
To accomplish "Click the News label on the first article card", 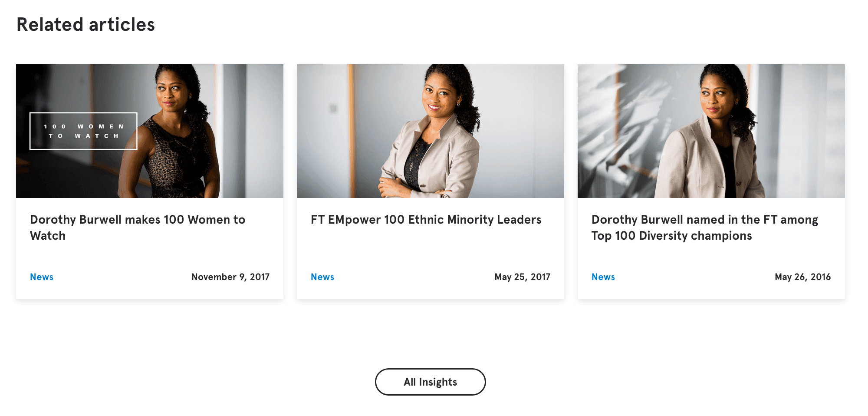I will point(41,277).
